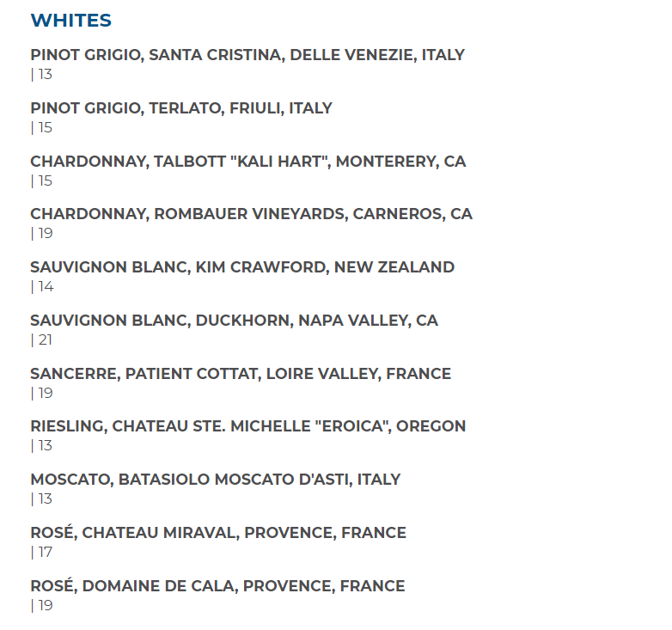Select Moscato Batasiolo Moscato d'Asti entry
The image size is (672, 630).
click(215, 480)
